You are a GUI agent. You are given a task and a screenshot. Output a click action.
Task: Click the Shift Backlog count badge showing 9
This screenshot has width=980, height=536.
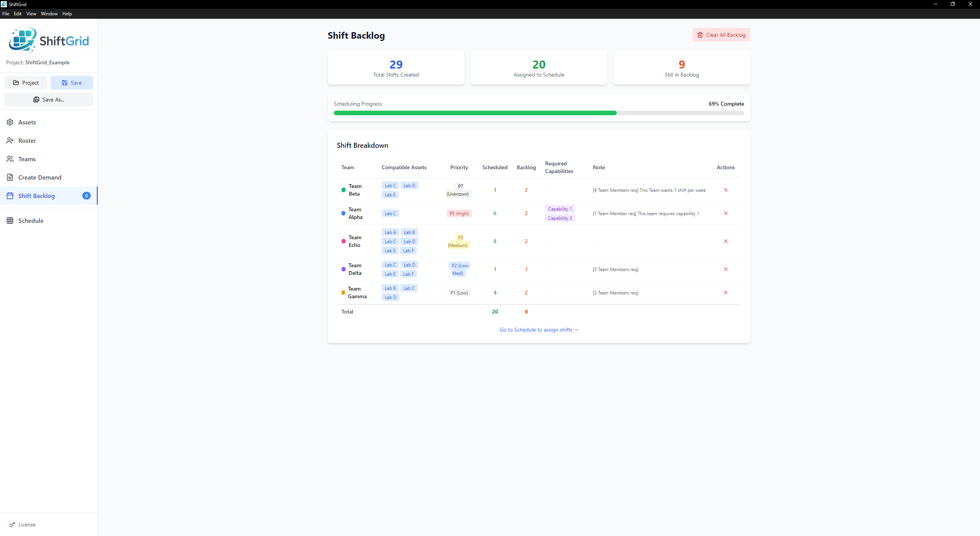87,196
